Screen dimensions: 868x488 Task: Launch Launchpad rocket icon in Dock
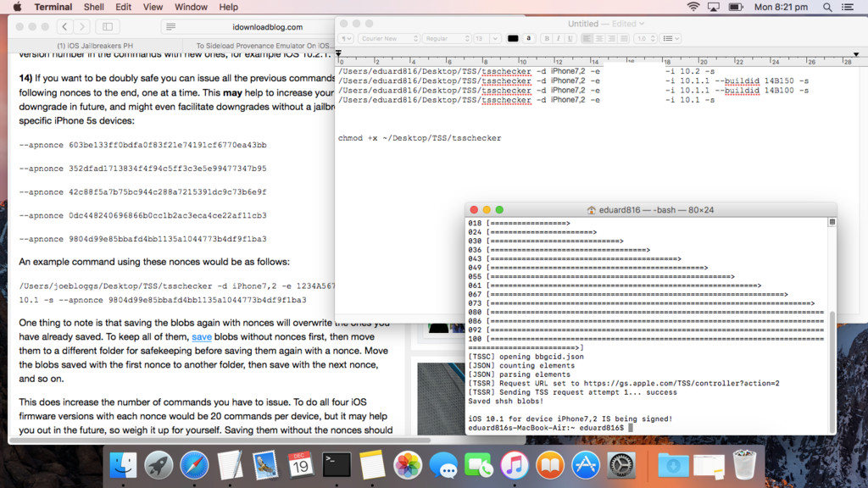(x=159, y=465)
